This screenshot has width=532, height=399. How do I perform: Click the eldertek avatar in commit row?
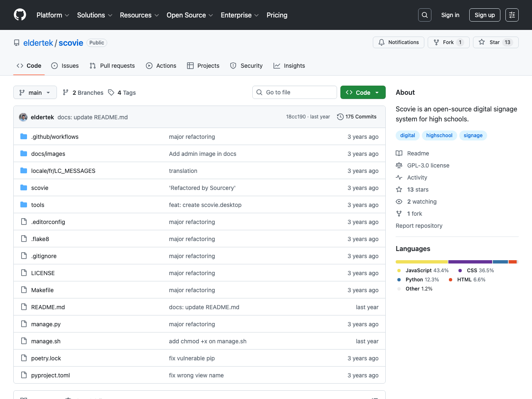click(x=23, y=117)
